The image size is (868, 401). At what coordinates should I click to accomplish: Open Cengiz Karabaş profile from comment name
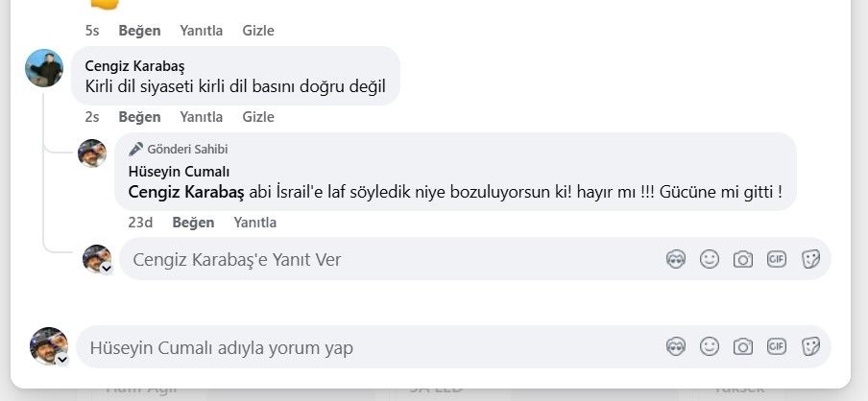[x=134, y=66]
